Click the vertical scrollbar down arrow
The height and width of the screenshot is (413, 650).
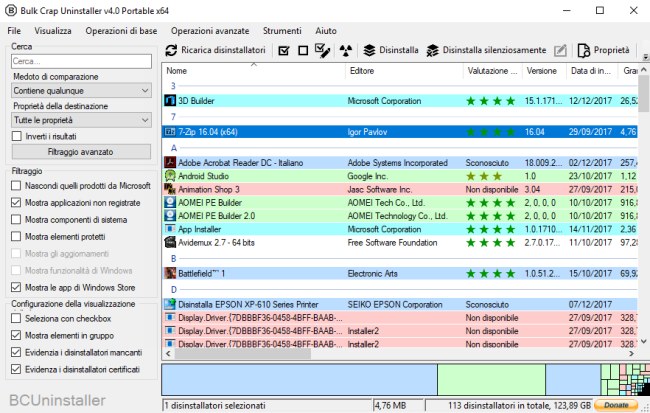644,342
